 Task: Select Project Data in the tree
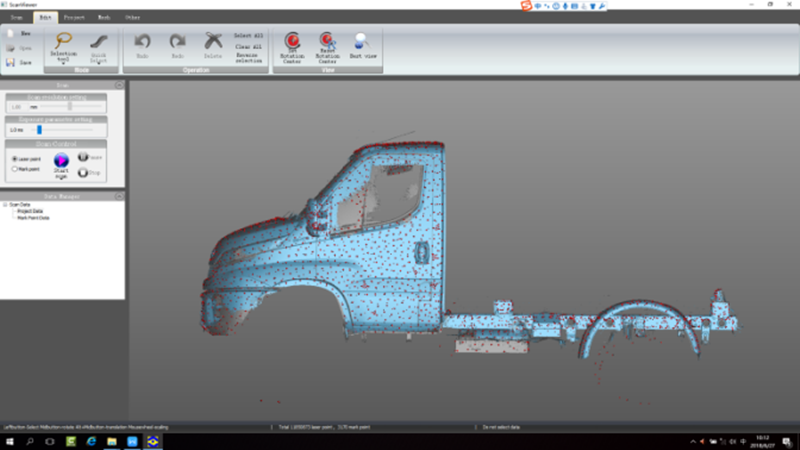click(x=32, y=211)
